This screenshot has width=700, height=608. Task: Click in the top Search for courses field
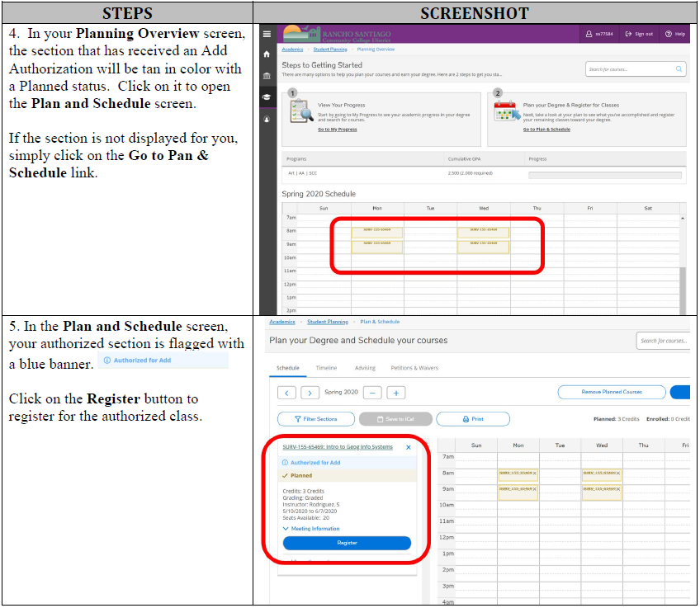click(631, 69)
